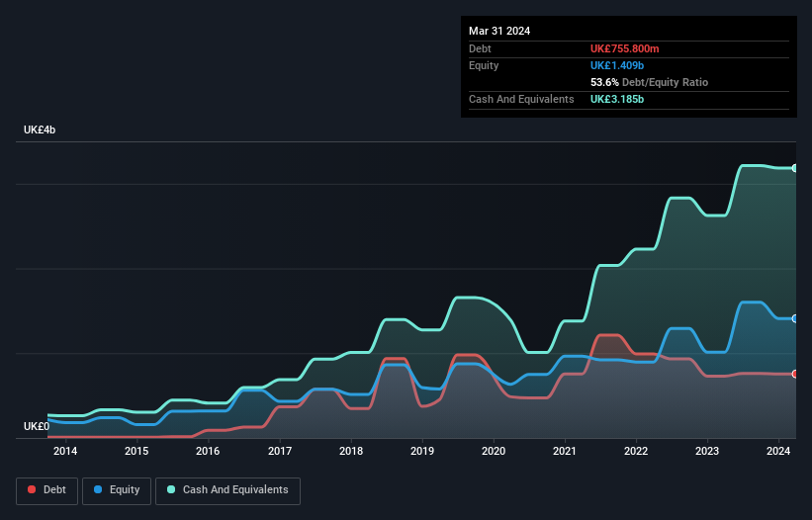Viewport: 812px width, 520px height.
Task: Toggle the Equity series legend button
Action: (117, 489)
